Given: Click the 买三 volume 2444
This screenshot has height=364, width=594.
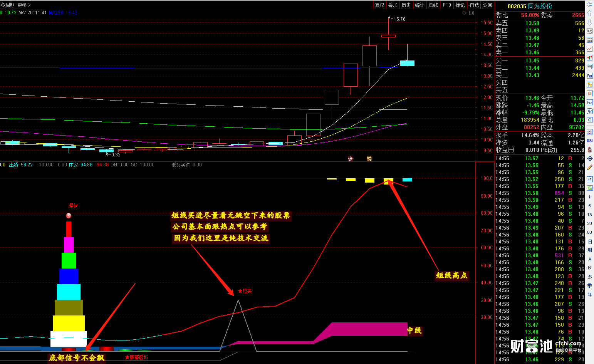Looking at the screenshot, I should coord(578,75).
